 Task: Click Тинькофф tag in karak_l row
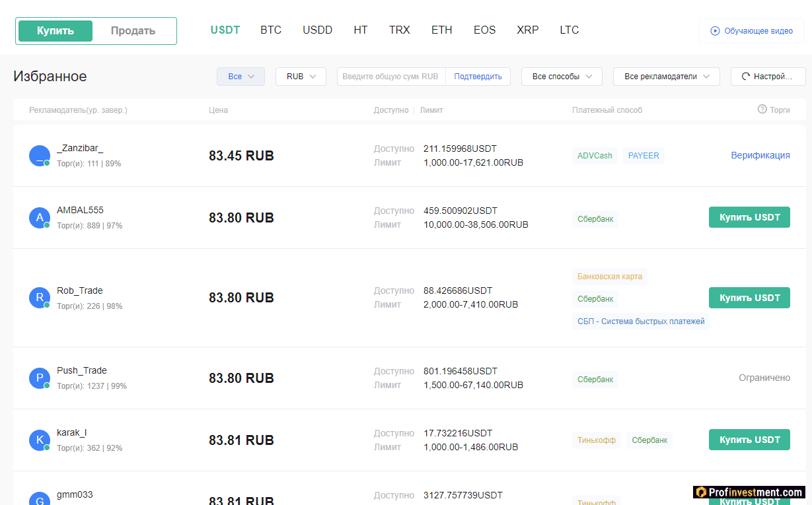click(597, 440)
